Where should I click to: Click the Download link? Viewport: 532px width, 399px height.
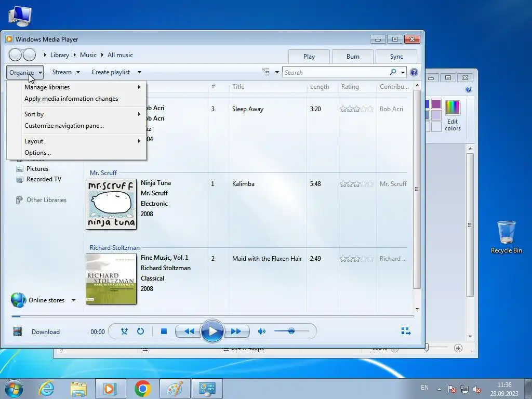[x=46, y=332]
